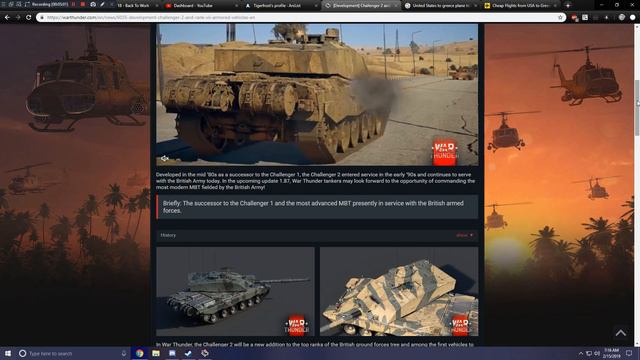Viewport: 640px width, 360px height.
Task: Close the Dashboard - YouTube tab
Action: click(237, 6)
